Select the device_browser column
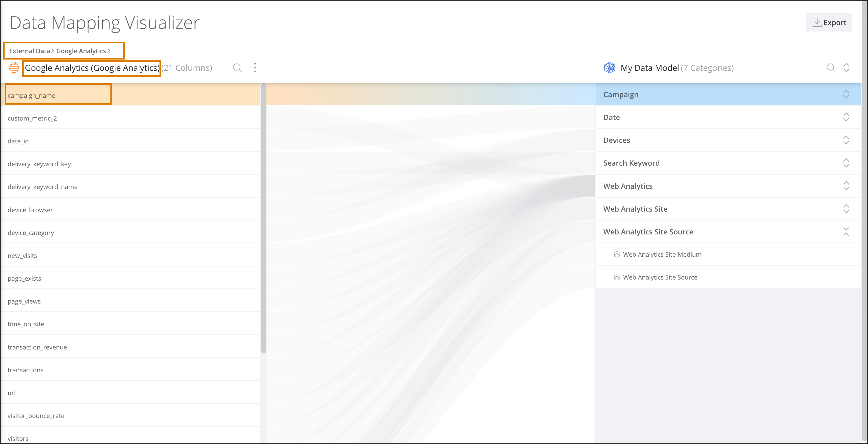Viewport: 868px width, 444px height. [x=130, y=210]
